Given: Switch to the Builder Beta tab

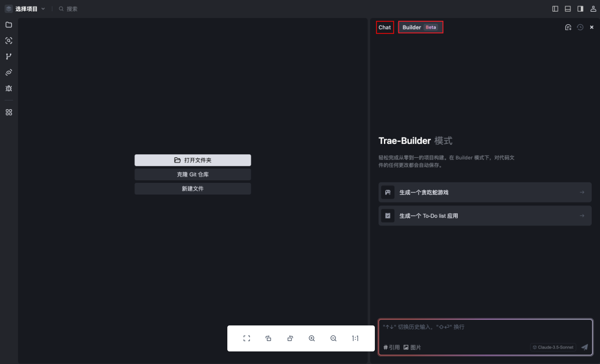Looking at the screenshot, I should 420,27.
